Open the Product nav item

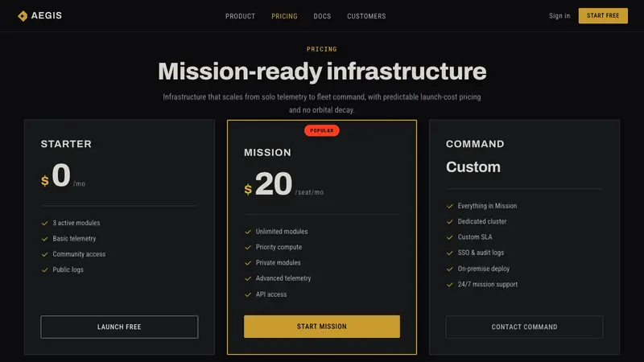pos(240,16)
